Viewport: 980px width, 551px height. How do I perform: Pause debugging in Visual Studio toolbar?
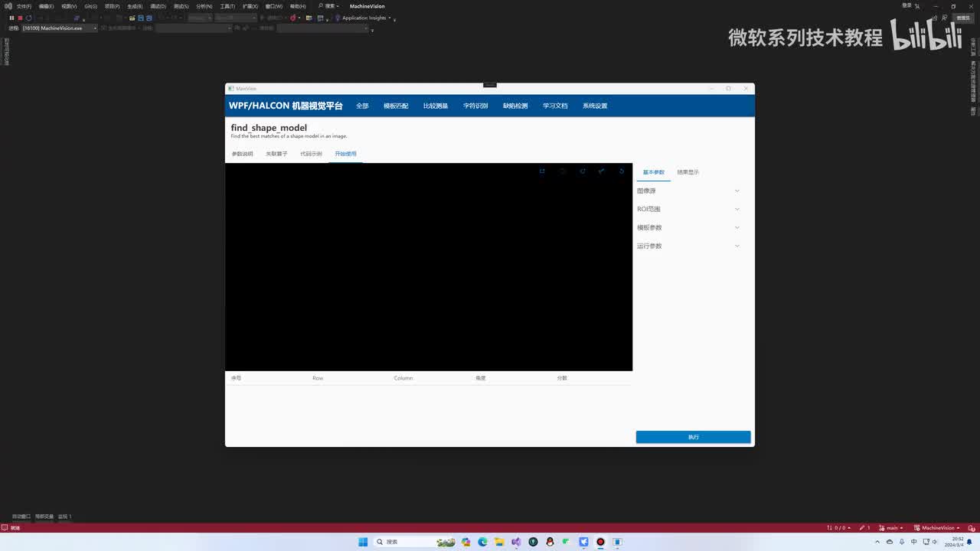[11, 18]
